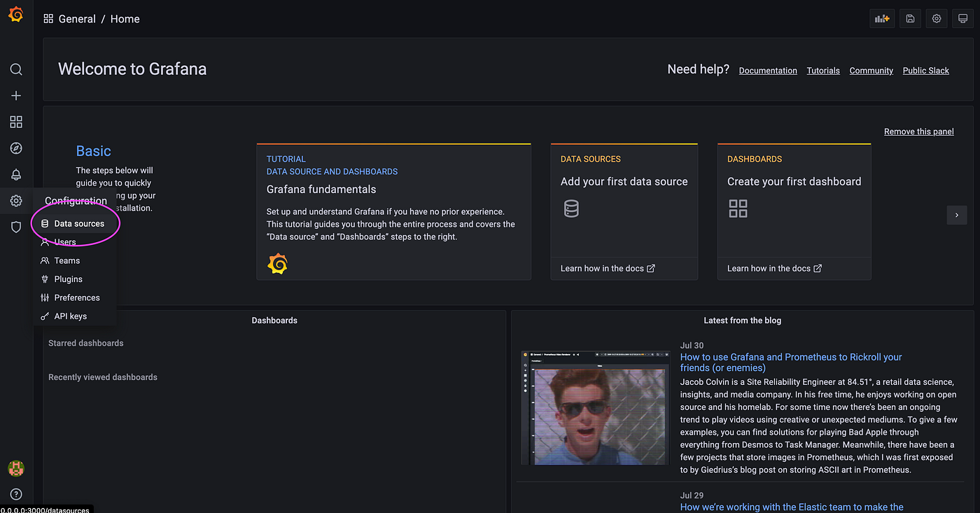Click the database icon in Data Sources card

pyautogui.click(x=571, y=208)
